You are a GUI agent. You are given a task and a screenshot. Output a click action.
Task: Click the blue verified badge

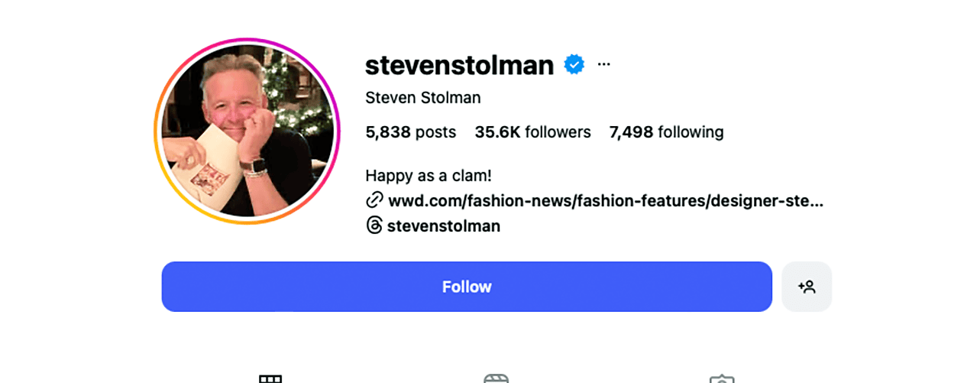574,65
